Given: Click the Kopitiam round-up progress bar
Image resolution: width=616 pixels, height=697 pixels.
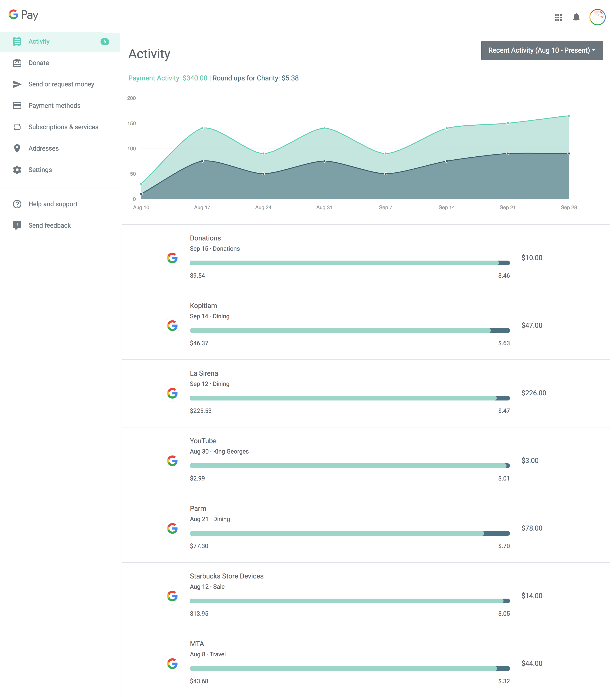Looking at the screenshot, I should (350, 331).
